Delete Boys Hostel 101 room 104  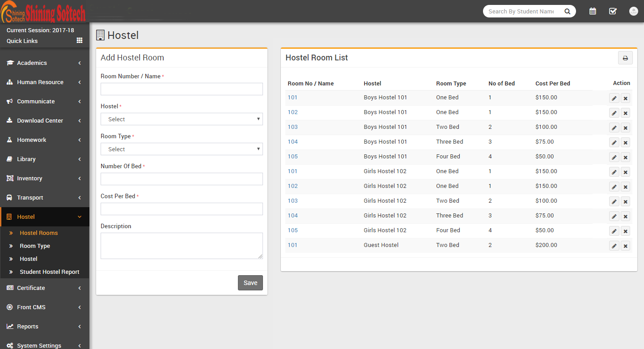pos(625,142)
